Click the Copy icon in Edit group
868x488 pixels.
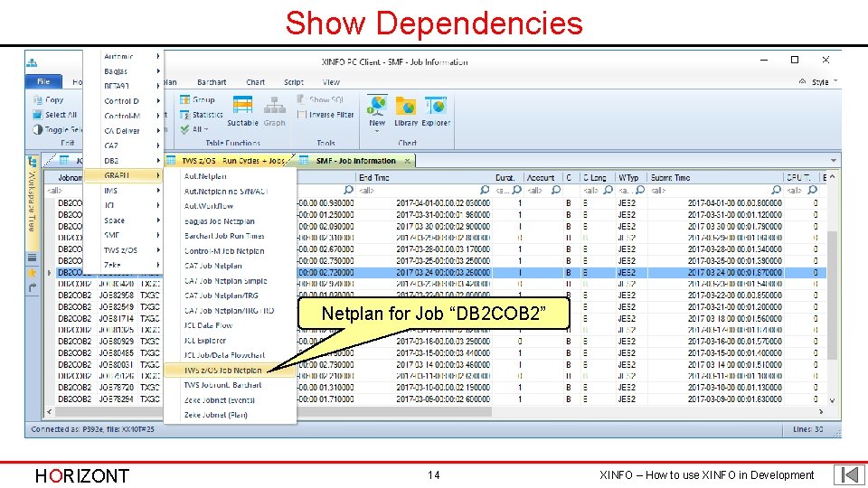[38, 100]
